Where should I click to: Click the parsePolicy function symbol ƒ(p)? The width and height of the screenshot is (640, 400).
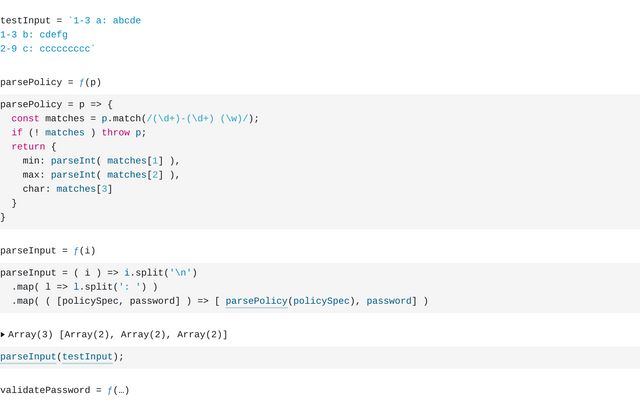click(x=90, y=82)
